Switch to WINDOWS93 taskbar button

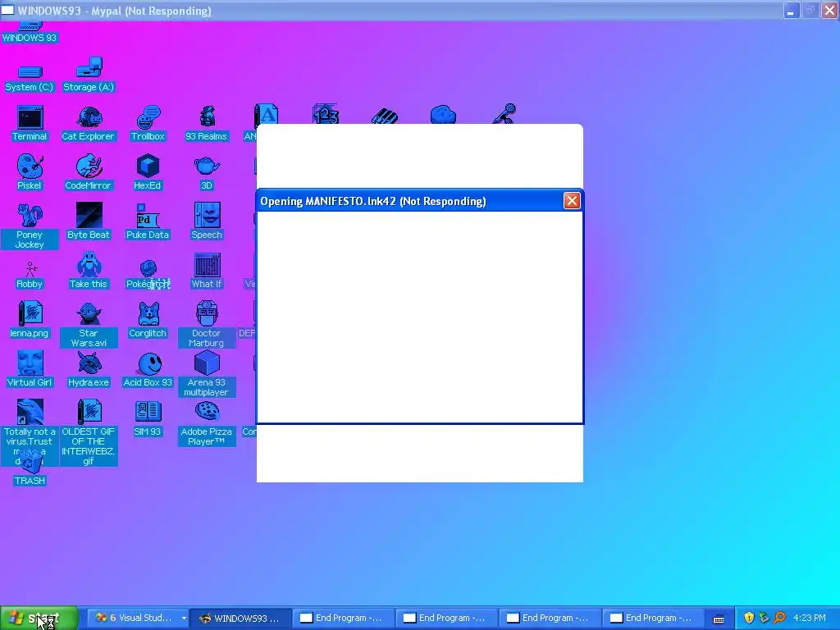(240, 619)
